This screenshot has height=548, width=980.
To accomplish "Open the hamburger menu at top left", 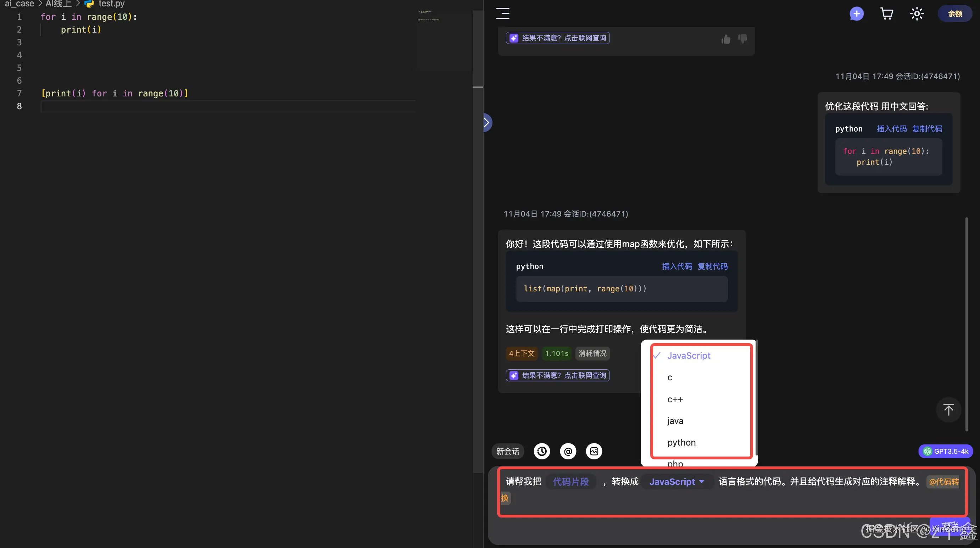I will click(x=502, y=13).
